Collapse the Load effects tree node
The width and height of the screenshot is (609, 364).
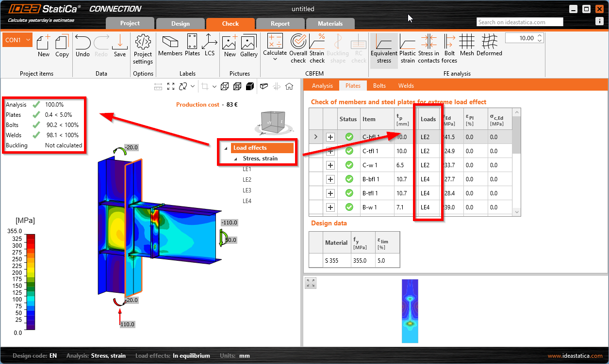pos(226,148)
